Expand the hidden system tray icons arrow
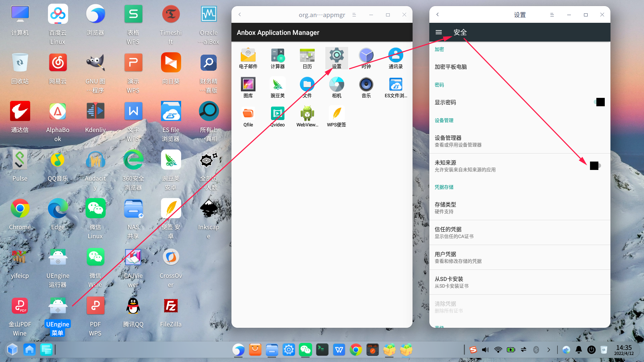Viewport: 644px width, 362px height. point(549,350)
